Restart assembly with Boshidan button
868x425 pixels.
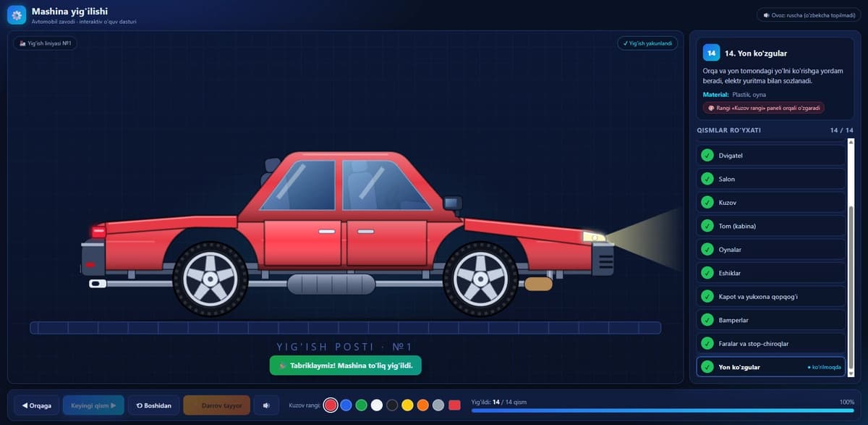153,405
